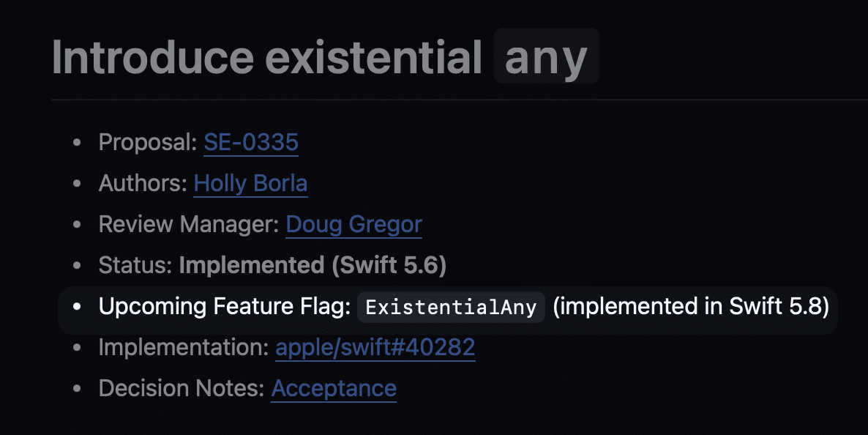868x435 pixels.
Task: Click the "Proposal:" label text
Action: tap(148, 142)
